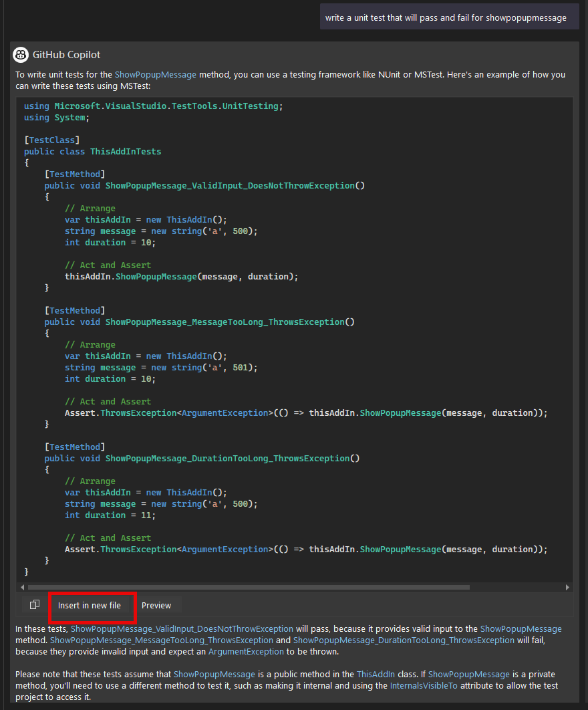Click the TestClass attribute line in the code
Screen dimensions: 588x710
tap(51, 140)
